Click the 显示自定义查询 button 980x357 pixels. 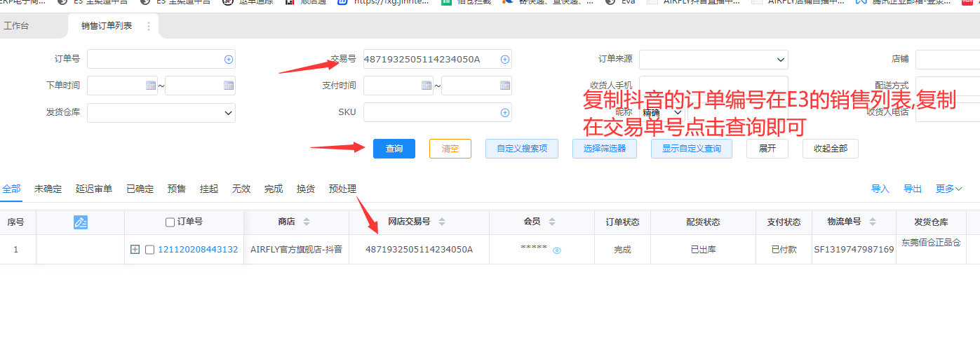692,149
